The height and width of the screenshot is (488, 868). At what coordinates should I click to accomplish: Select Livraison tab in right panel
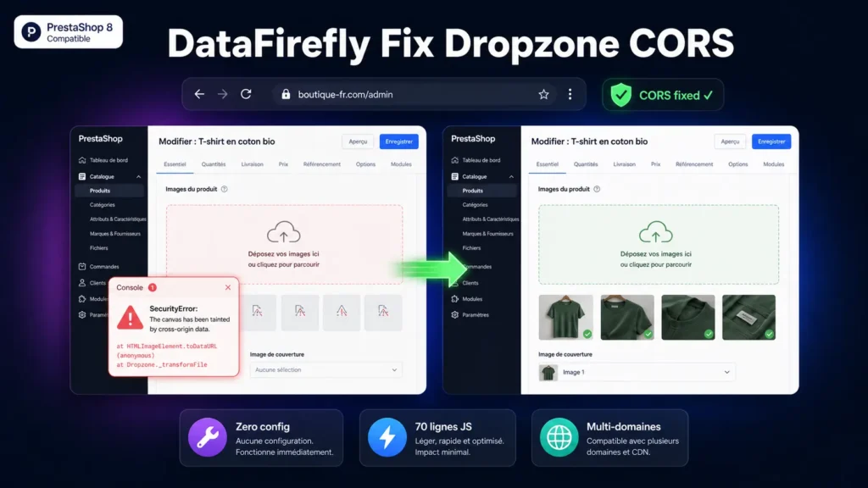tap(625, 164)
